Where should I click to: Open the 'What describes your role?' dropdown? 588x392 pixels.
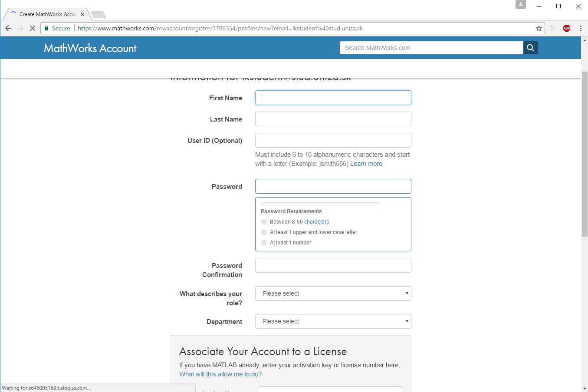tap(333, 293)
